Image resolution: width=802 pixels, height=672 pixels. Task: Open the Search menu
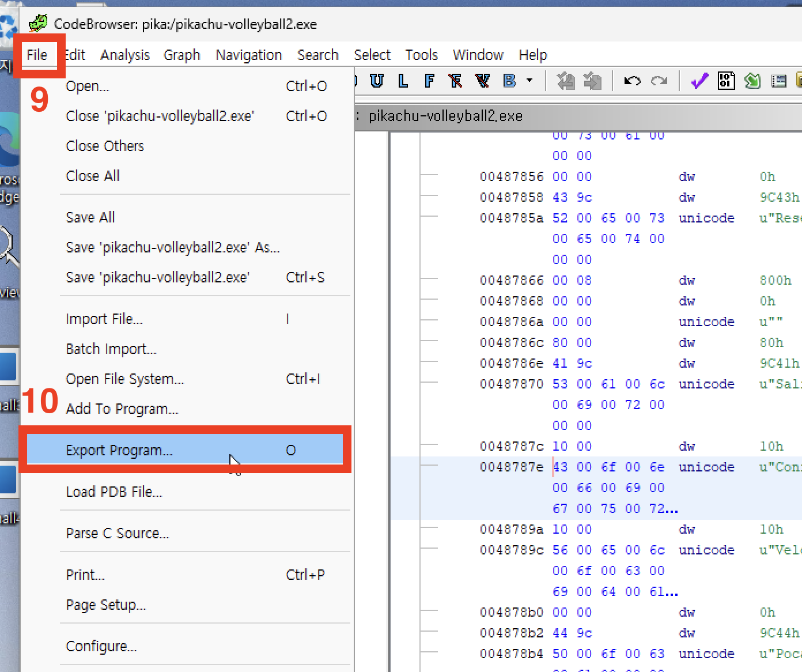[318, 55]
